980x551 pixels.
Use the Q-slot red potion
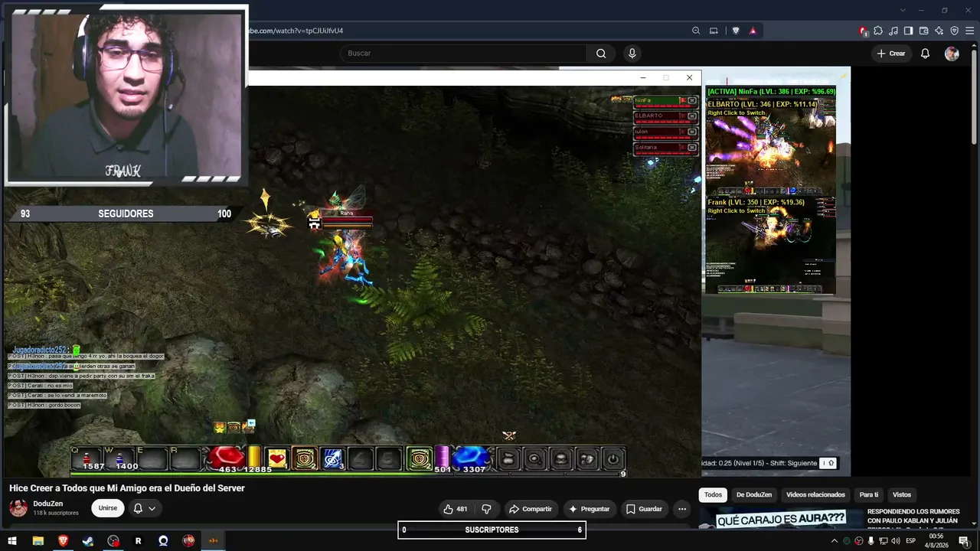[87, 459]
